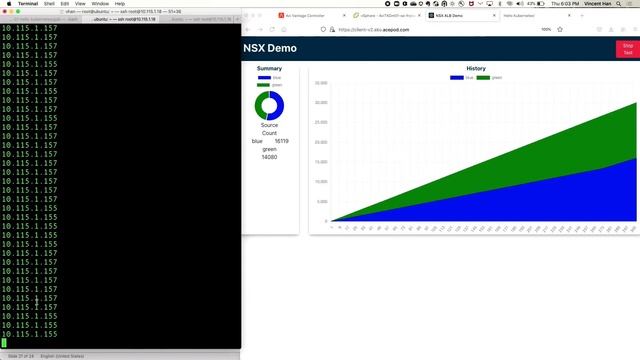The width and height of the screenshot is (640, 360).
Task: Click the battery status icon
Action: [x=541, y=4]
